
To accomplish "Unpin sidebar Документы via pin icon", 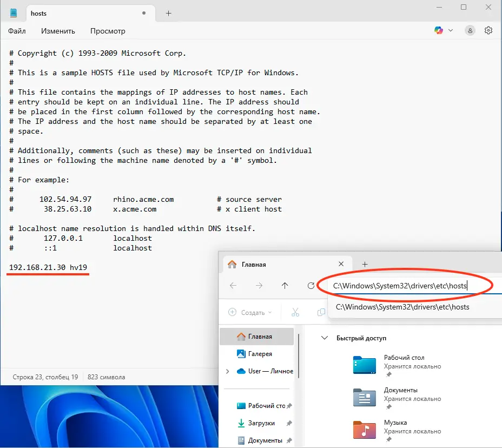I will 289,440.
